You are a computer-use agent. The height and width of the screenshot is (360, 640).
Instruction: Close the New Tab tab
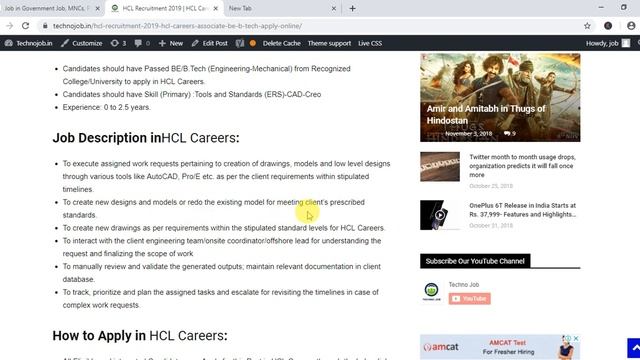333,8
